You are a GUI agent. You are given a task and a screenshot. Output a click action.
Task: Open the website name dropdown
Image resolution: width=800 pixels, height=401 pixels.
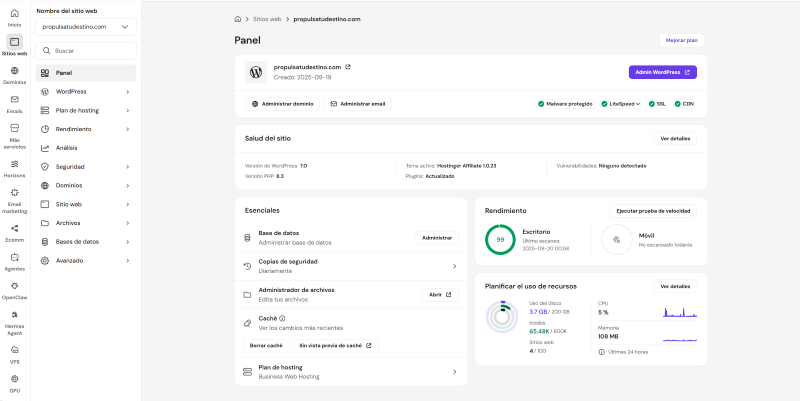pos(86,27)
